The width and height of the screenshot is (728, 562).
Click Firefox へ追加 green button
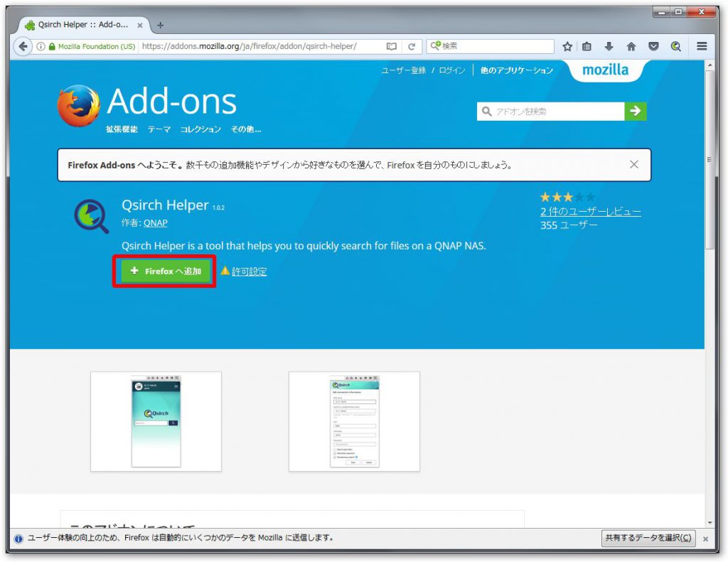click(164, 271)
